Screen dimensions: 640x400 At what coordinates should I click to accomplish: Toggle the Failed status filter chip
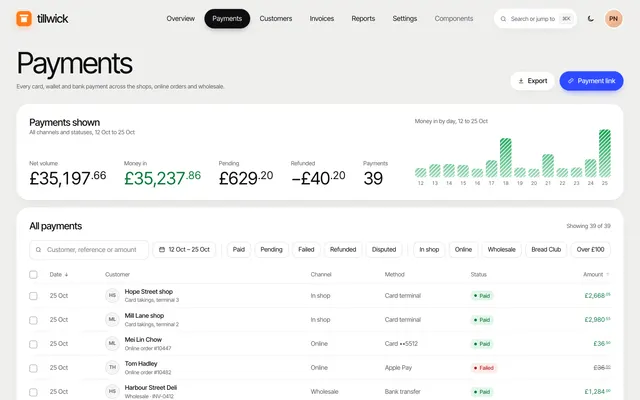(x=306, y=249)
